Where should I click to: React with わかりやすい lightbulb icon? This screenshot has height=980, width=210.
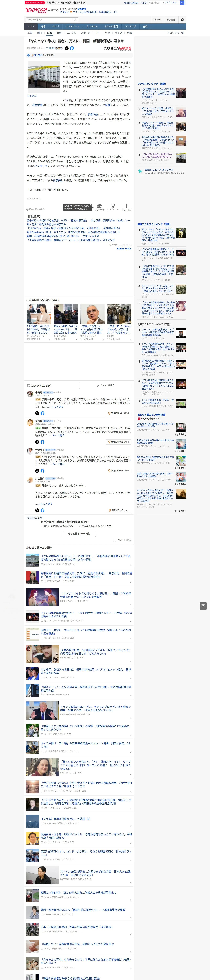point(113,207)
